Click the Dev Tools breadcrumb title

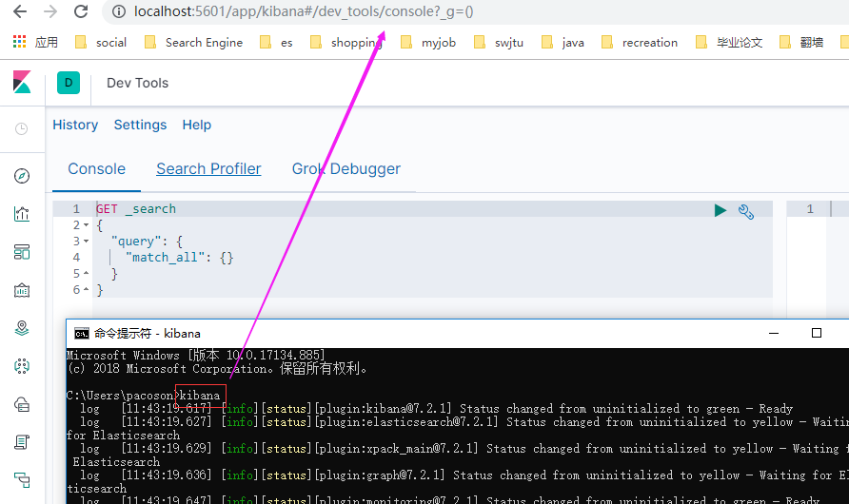click(137, 83)
